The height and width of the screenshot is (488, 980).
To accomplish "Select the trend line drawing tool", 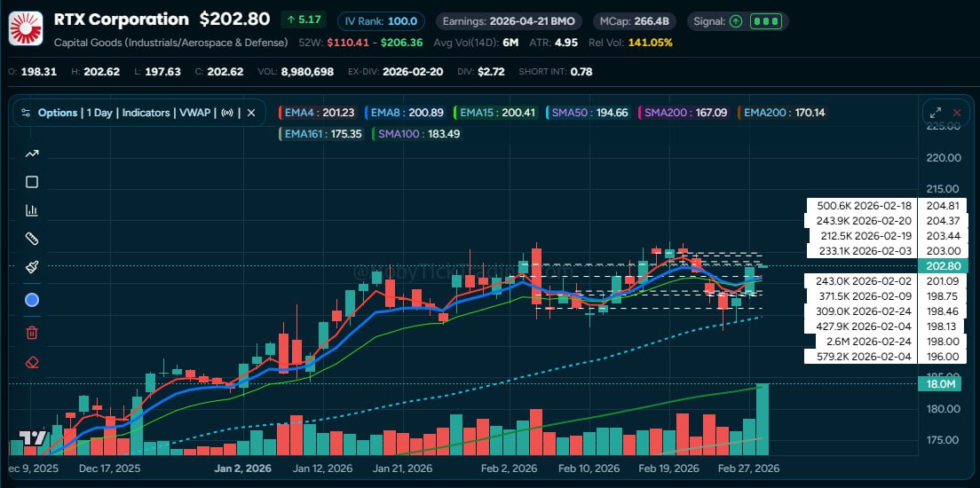I will (x=32, y=153).
